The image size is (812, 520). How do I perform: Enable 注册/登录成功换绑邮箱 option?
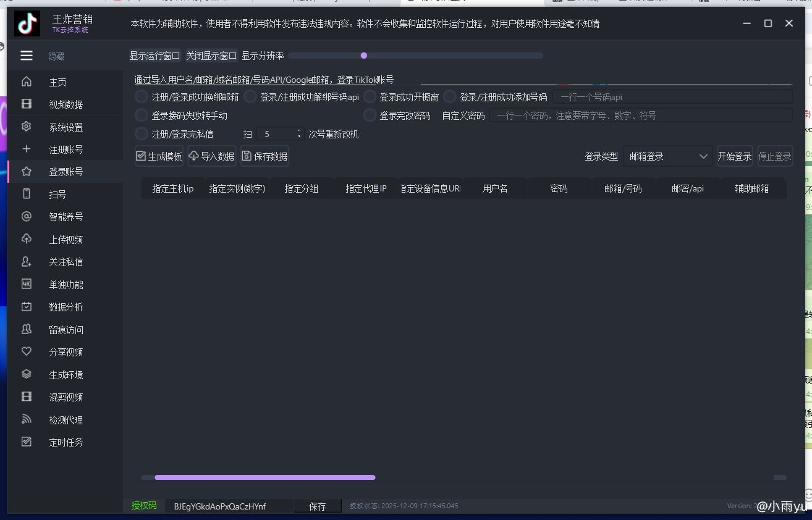pos(142,97)
